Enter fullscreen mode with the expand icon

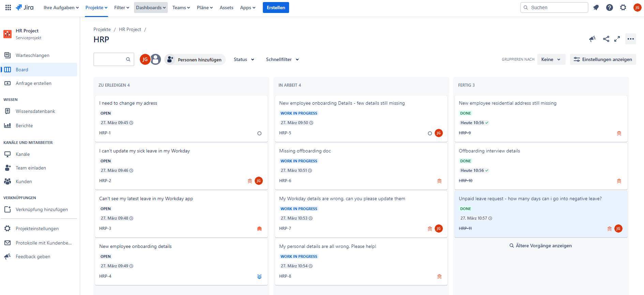[x=617, y=39]
